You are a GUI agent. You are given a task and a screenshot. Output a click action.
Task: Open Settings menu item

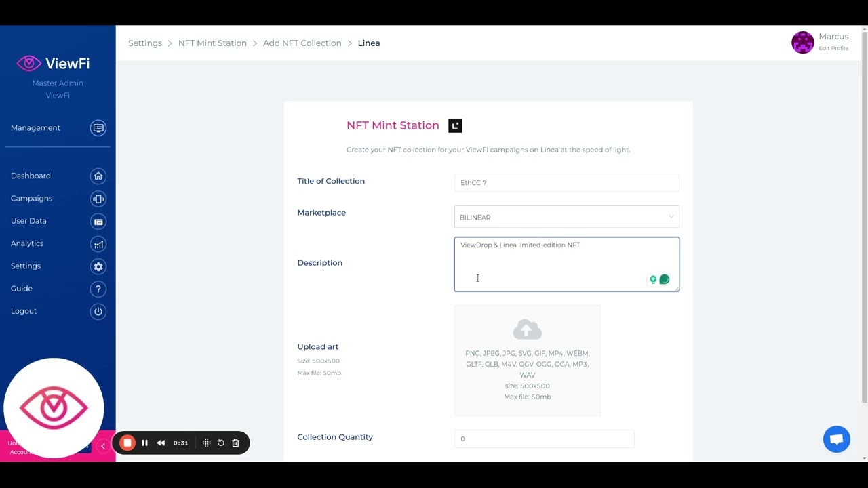coord(26,266)
